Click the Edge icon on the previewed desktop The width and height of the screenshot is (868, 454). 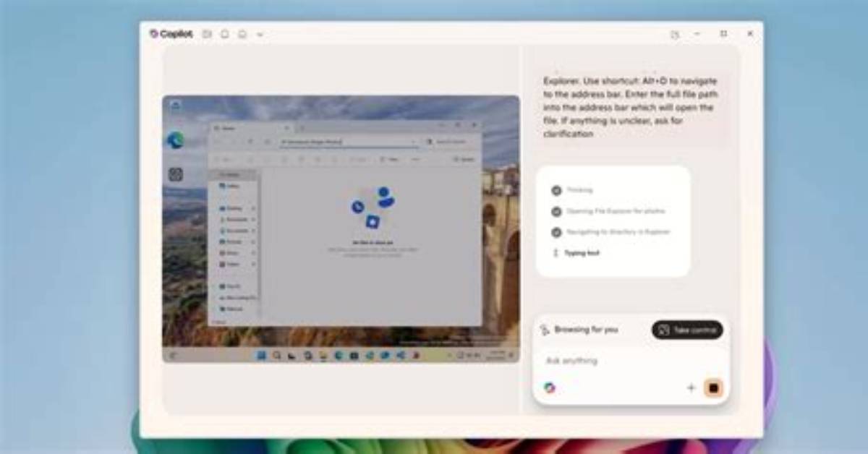[x=175, y=140]
